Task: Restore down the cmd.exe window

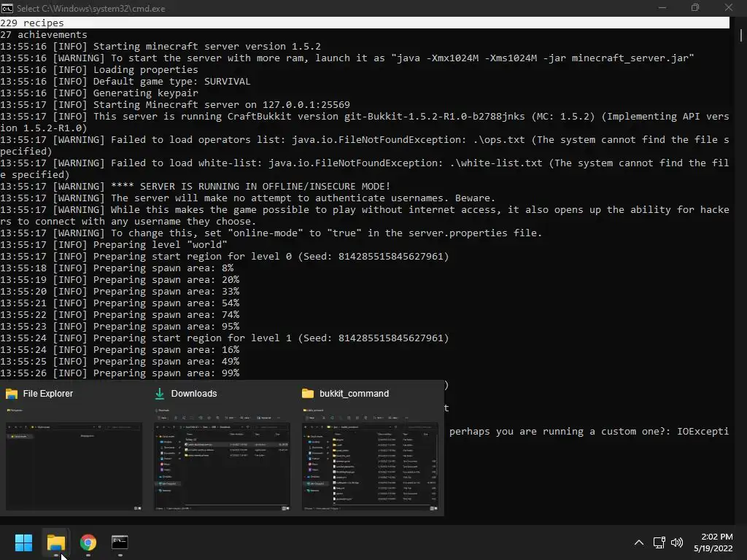Action: pyautogui.click(x=695, y=7)
